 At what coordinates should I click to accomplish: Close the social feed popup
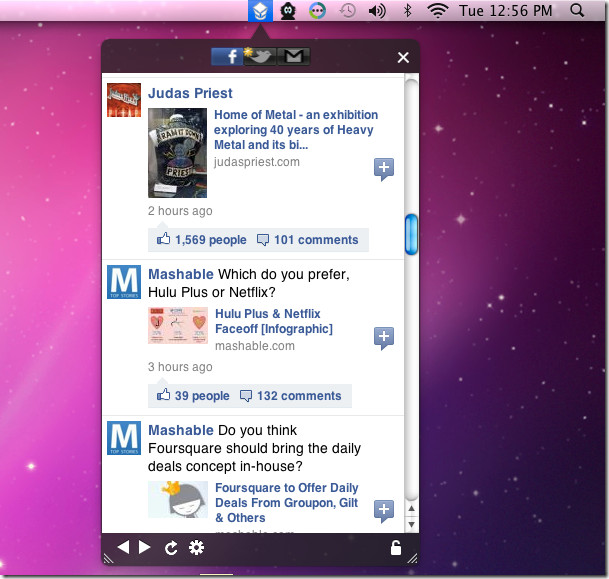[x=403, y=57]
